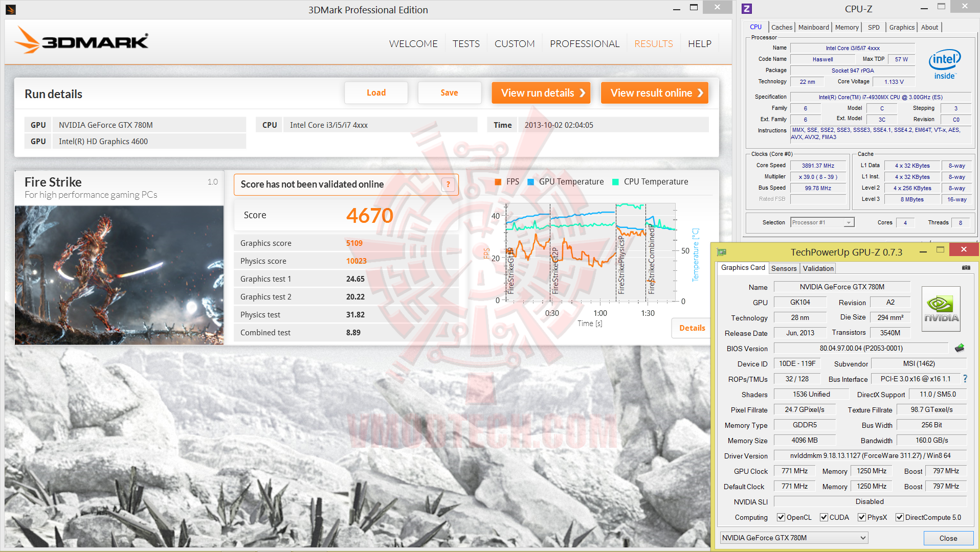The height and width of the screenshot is (552, 980).
Task: Click the Time value 2013-10-02 02:04:05
Action: tap(559, 125)
